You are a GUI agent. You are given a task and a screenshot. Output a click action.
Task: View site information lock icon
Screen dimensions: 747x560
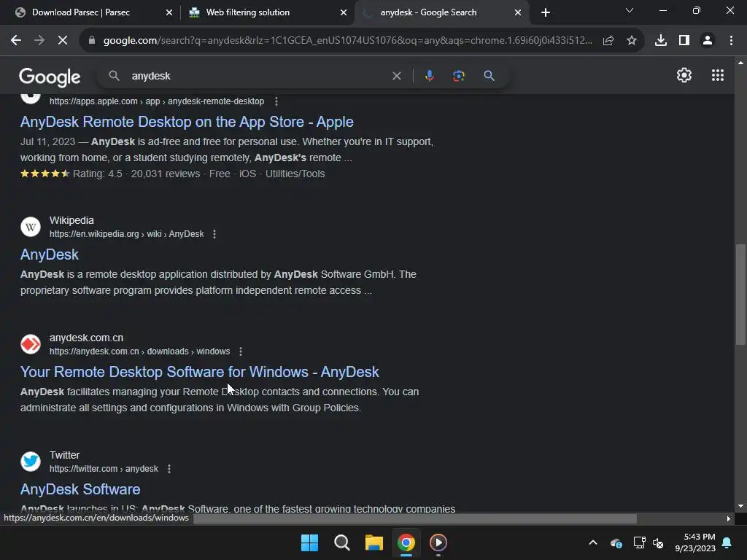(x=92, y=41)
